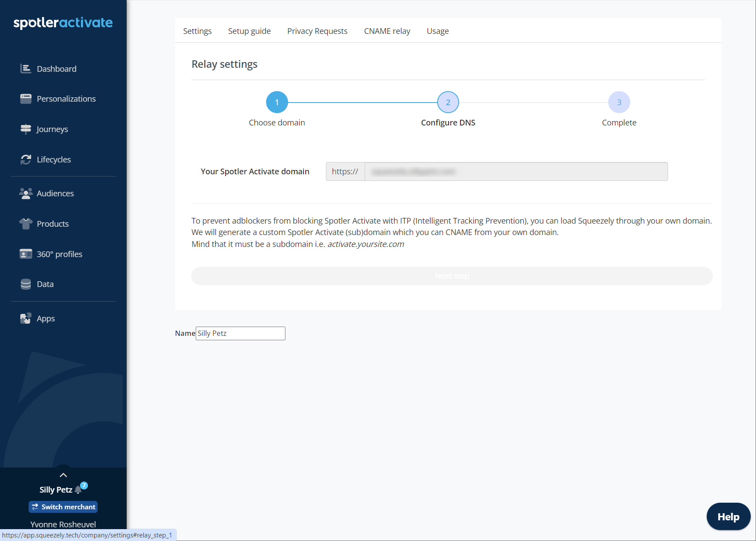Go back to step 1 Choose domain

tap(277, 102)
